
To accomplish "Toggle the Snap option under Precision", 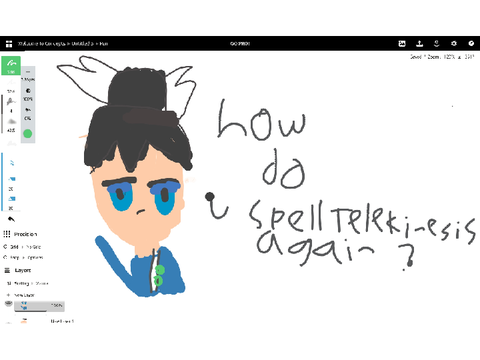I will [23, 258].
